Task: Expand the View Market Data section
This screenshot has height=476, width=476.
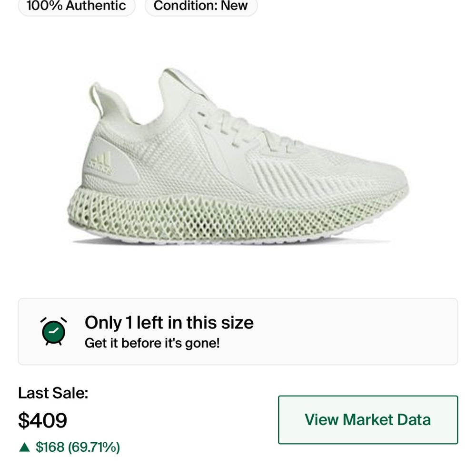Action: [x=367, y=420]
